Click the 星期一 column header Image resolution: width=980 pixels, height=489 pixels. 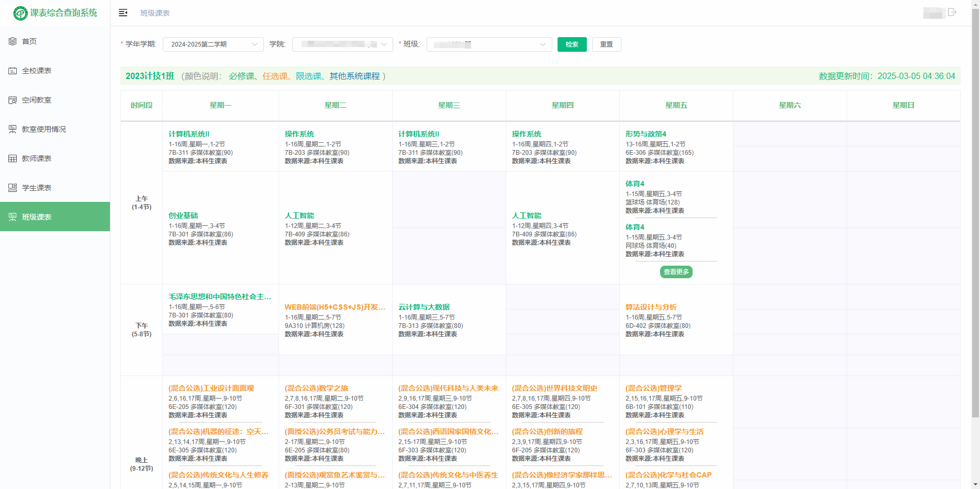click(x=220, y=105)
